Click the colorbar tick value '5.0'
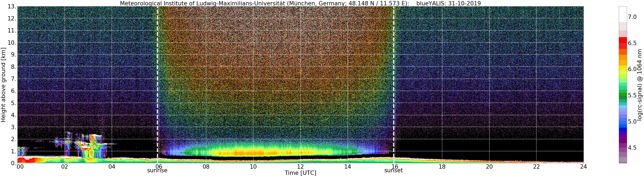This screenshot has width=644, height=177. [632, 121]
